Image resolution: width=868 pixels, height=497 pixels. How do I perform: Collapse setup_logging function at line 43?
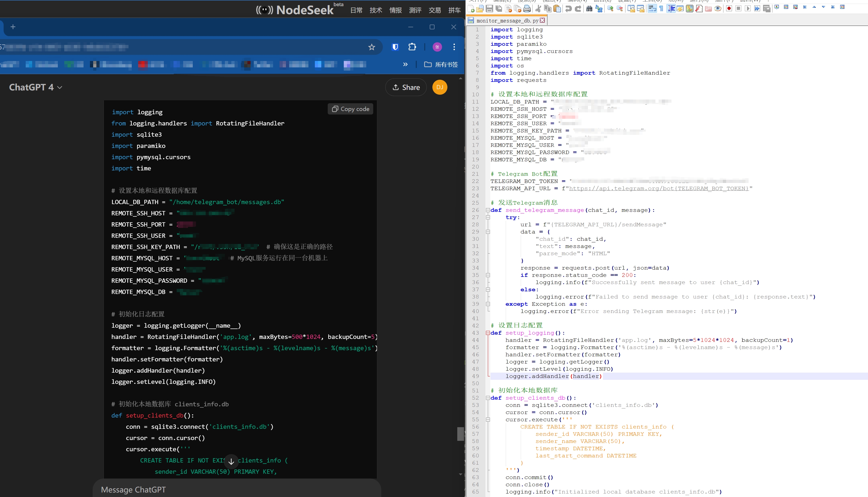(488, 333)
